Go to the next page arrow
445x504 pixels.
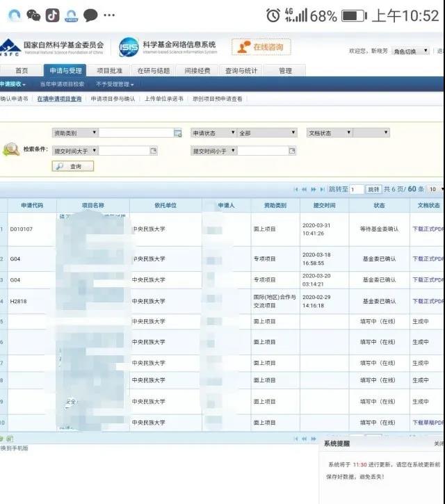point(314,189)
